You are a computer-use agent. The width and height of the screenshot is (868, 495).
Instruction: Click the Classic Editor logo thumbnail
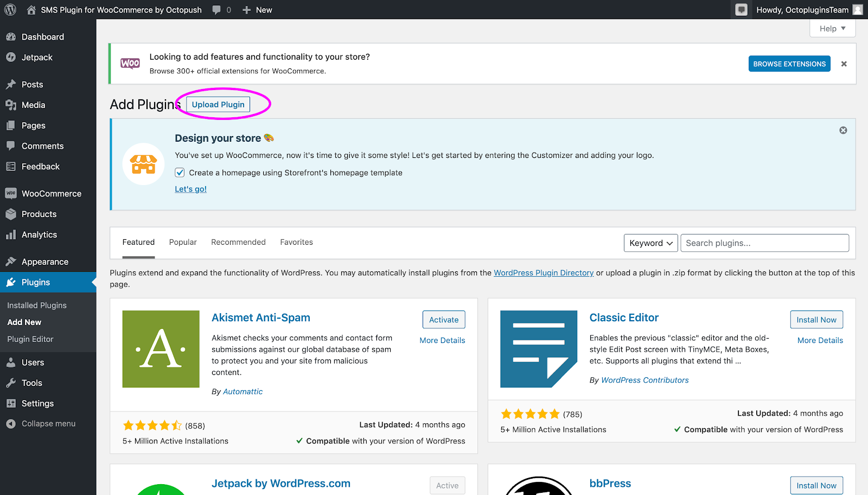pos(539,349)
